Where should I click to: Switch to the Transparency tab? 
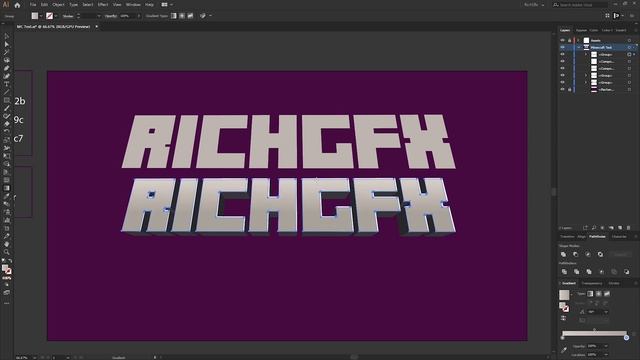[591, 283]
